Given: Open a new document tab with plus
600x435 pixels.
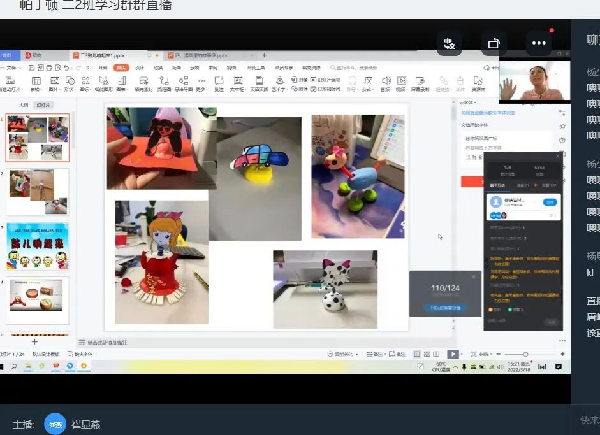Looking at the screenshot, I should (x=264, y=55).
